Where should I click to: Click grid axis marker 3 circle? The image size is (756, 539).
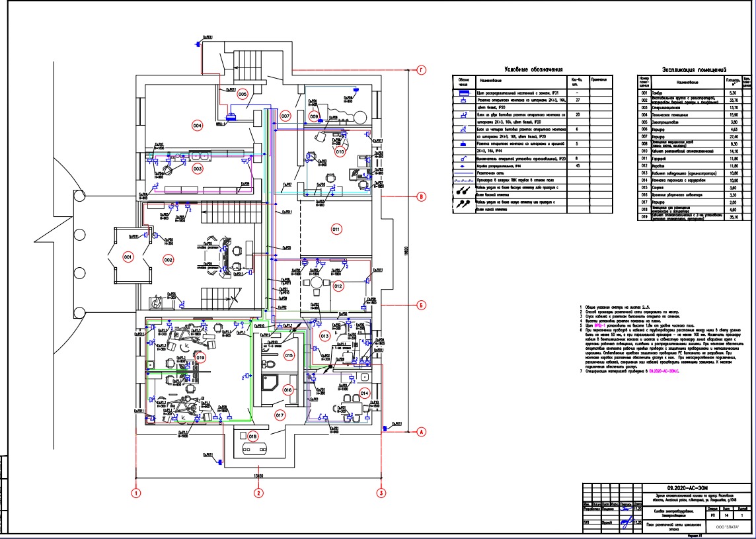[x=381, y=493]
